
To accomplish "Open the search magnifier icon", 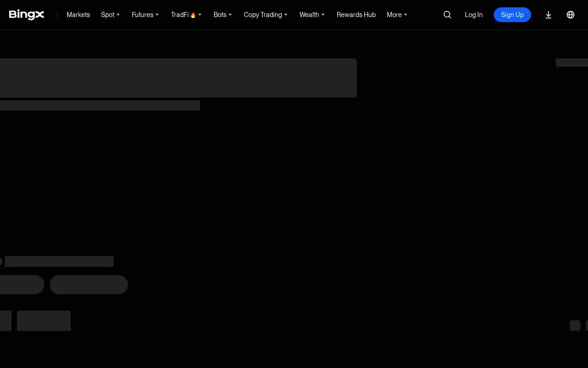I will [447, 15].
